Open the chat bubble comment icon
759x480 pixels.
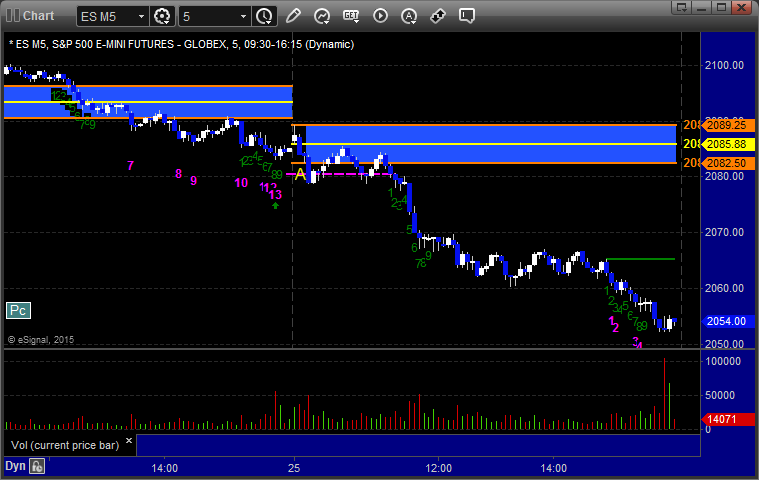[x=467, y=16]
